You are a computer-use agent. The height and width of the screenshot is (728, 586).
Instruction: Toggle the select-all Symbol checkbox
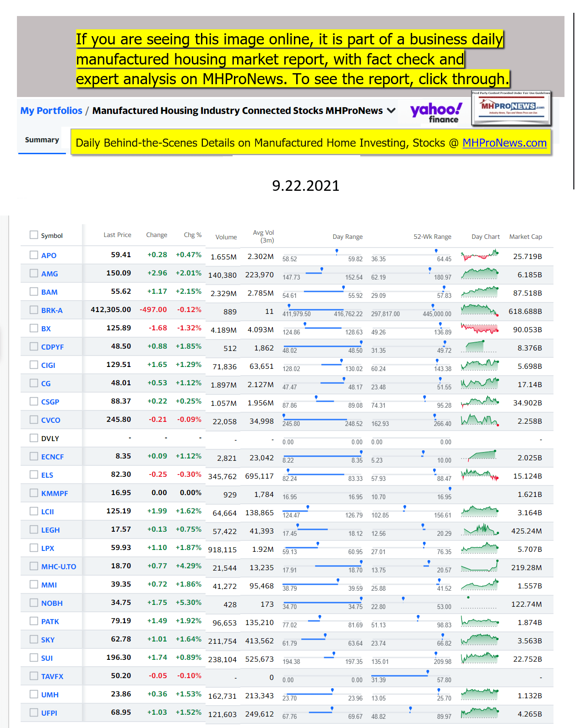[34, 235]
